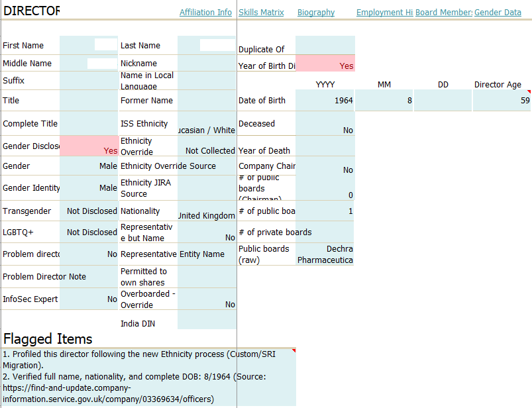
Task: Click the Date of Birth label
Action: (x=262, y=101)
